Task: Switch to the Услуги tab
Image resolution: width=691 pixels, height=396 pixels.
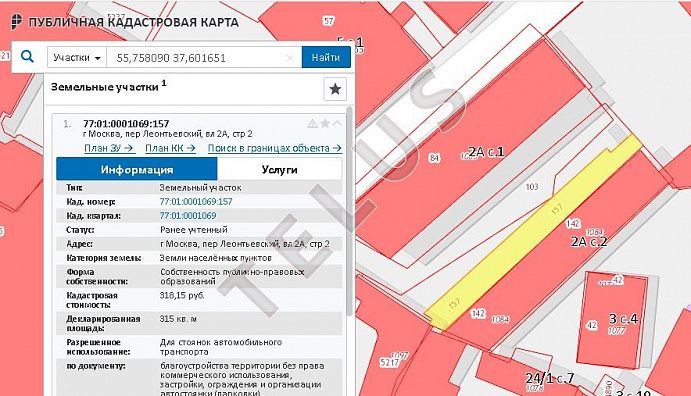Action: [279, 169]
